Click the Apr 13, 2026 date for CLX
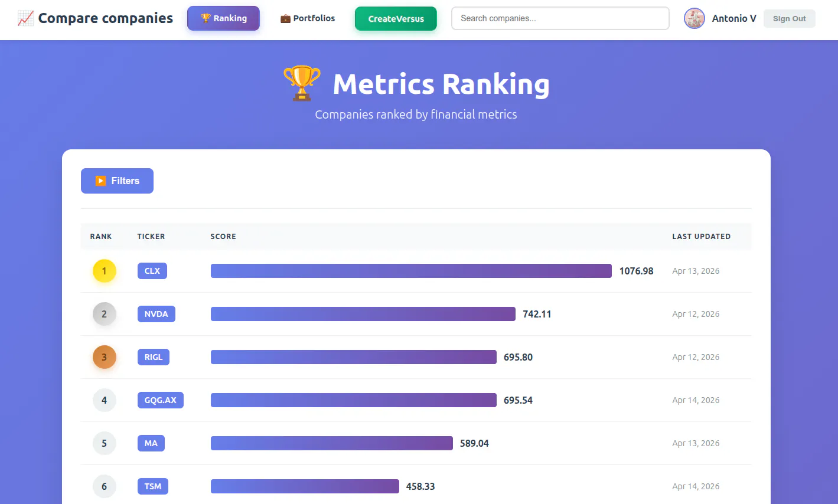 click(x=696, y=271)
